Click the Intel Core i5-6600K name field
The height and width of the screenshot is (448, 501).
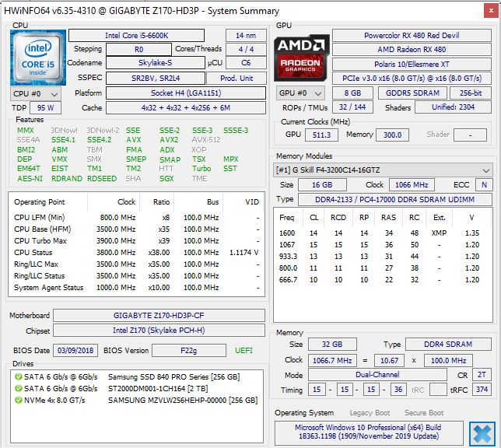136,36
